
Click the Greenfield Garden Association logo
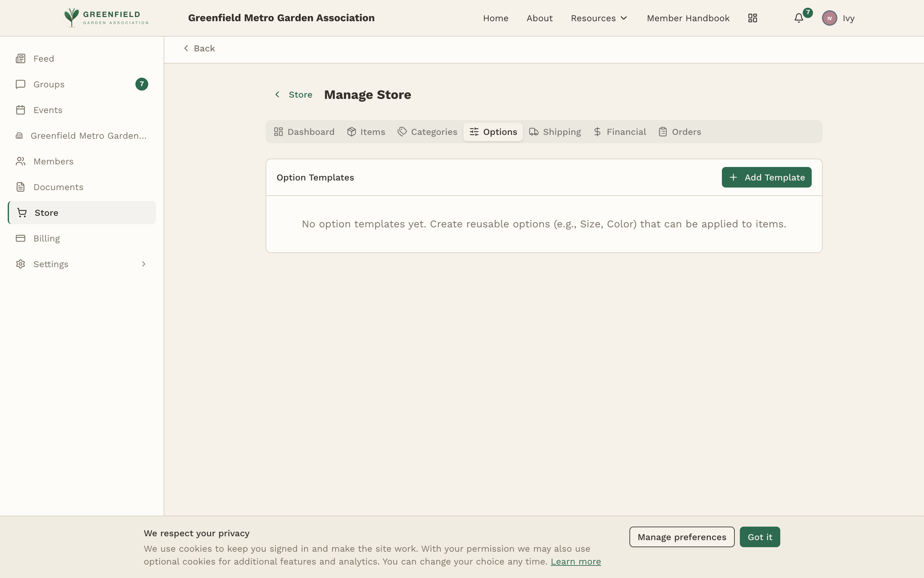point(106,18)
